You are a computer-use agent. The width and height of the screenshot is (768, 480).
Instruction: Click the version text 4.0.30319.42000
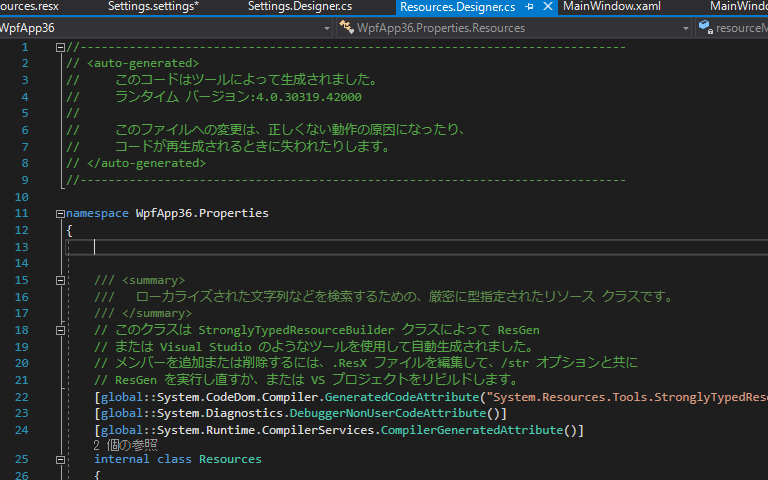pyautogui.click(x=309, y=97)
